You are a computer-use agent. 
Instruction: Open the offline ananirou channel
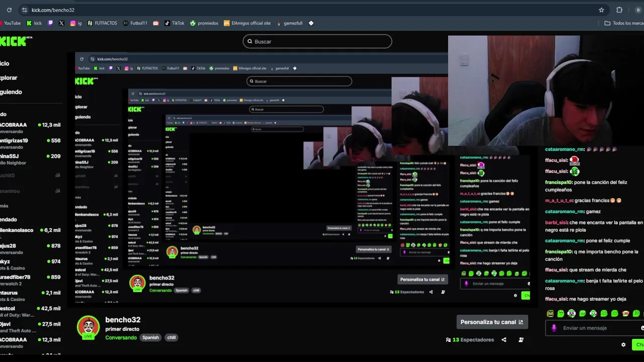tap(30, 191)
